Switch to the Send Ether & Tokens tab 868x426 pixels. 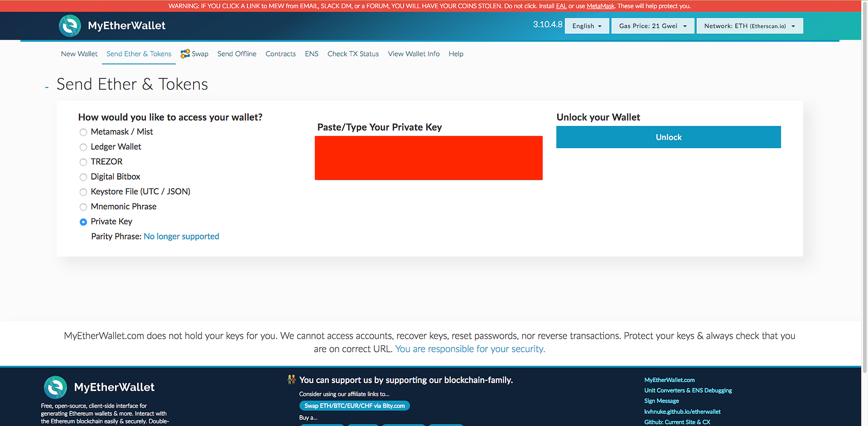click(139, 54)
